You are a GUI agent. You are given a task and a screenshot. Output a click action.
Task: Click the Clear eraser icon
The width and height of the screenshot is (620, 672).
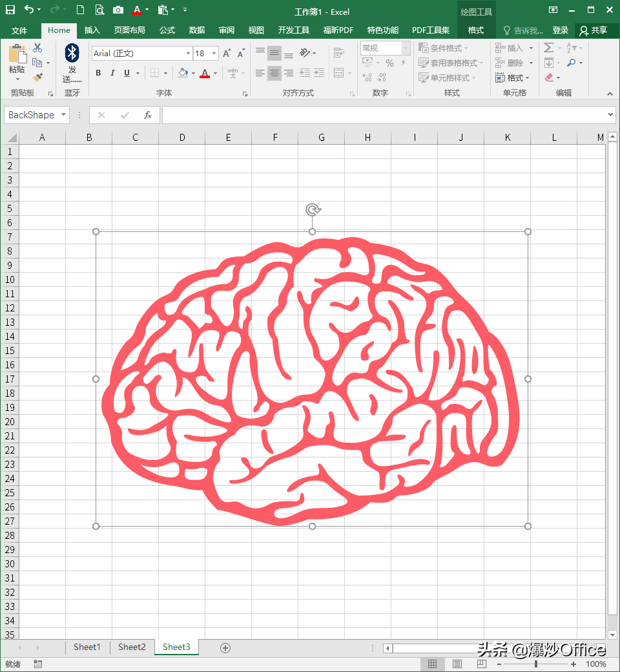pyautogui.click(x=549, y=78)
